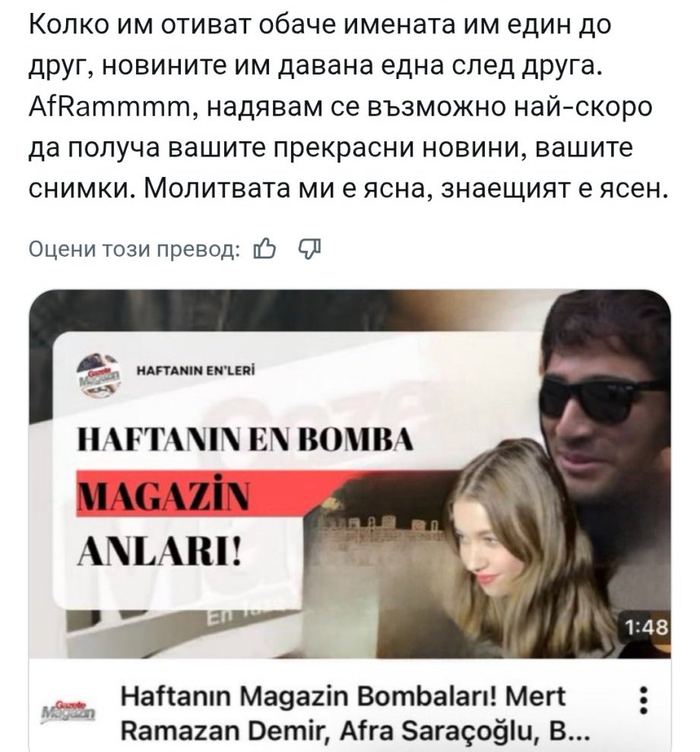This screenshot has width=700, height=752.
Task: Rate the translation with thumbs up
Action: point(264,249)
